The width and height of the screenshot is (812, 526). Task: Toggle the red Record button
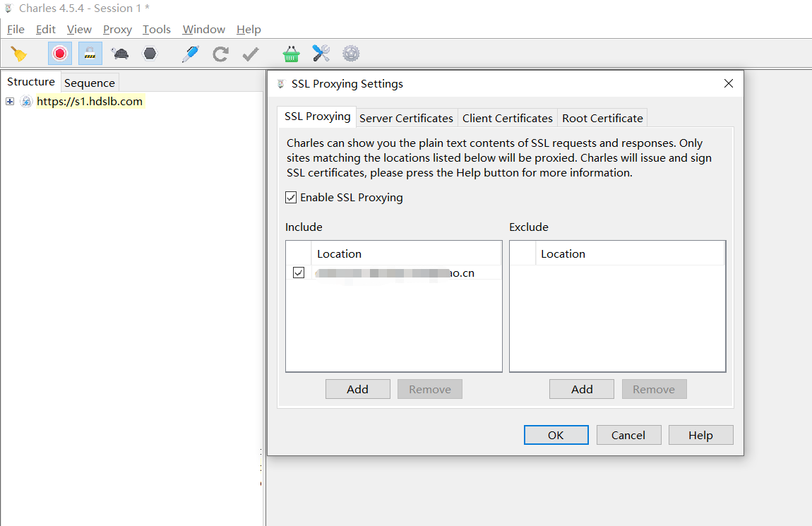[59, 54]
